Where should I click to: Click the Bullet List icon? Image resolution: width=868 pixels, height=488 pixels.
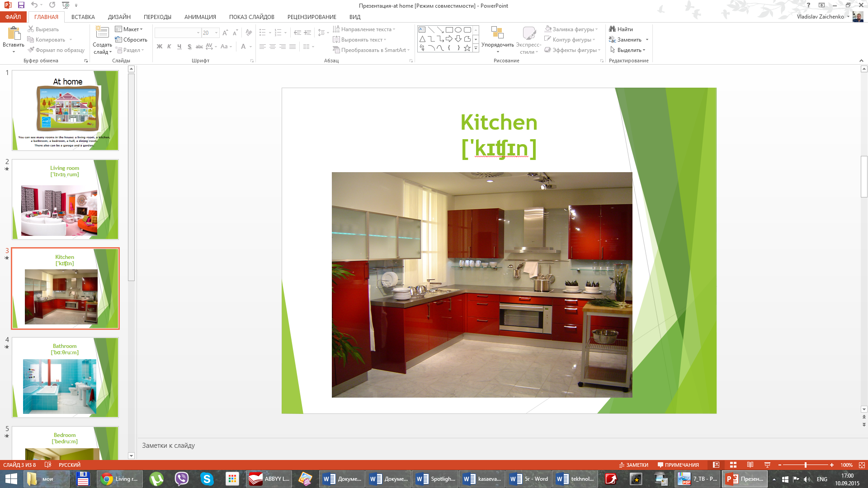click(x=264, y=32)
